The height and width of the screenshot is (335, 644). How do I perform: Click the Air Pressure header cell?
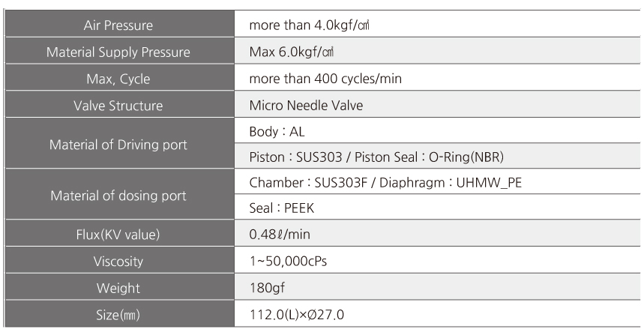pyautogui.click(x=119, y=24)
